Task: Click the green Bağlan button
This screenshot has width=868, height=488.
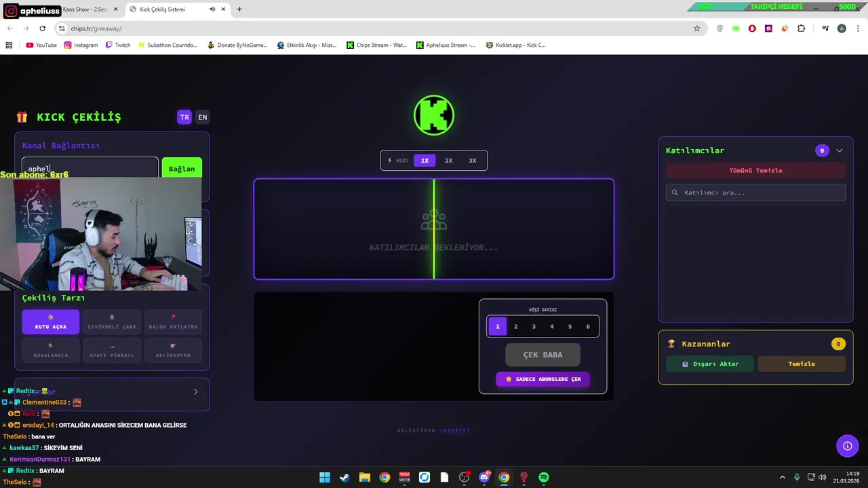Action: click(182, 169)
